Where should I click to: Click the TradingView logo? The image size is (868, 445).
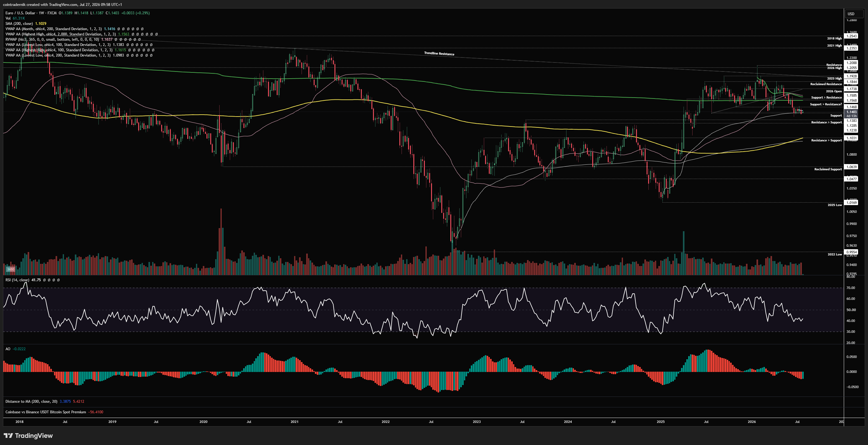coord(28,436)
